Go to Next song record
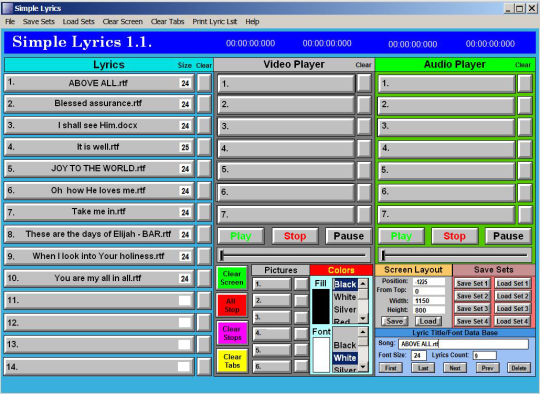The width and height of the screenshot is (540, 394). [x=455, y=368]
